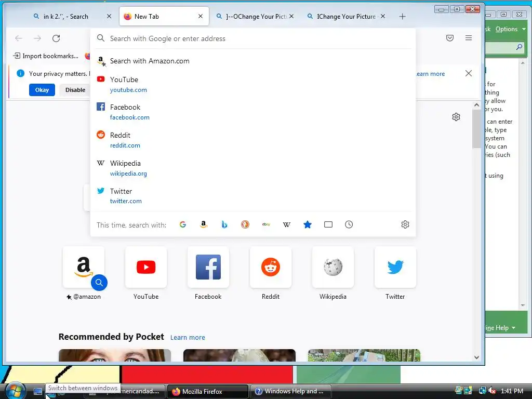
Task: Open a new tab with plus button
Action: click(x=403, y=17)
